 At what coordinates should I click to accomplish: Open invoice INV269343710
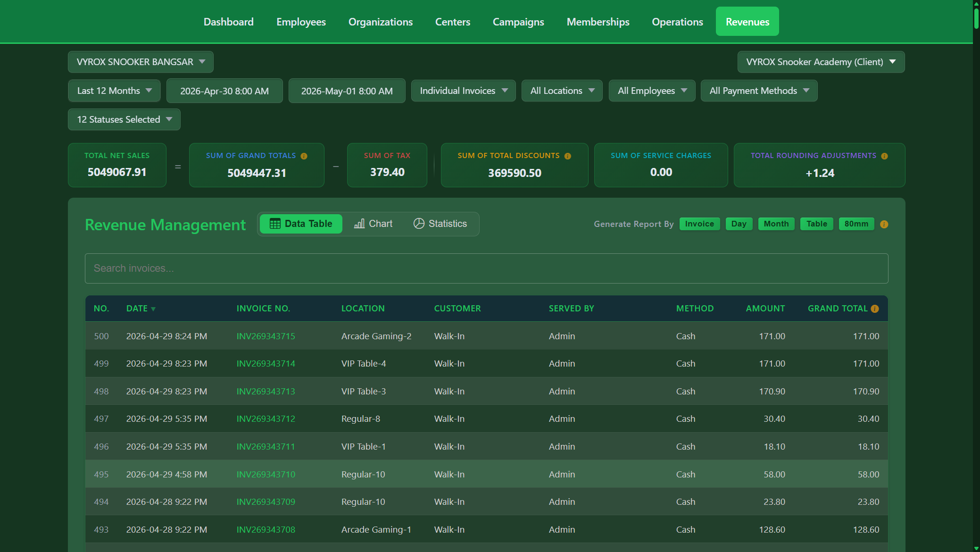click(x=266, y=474)
